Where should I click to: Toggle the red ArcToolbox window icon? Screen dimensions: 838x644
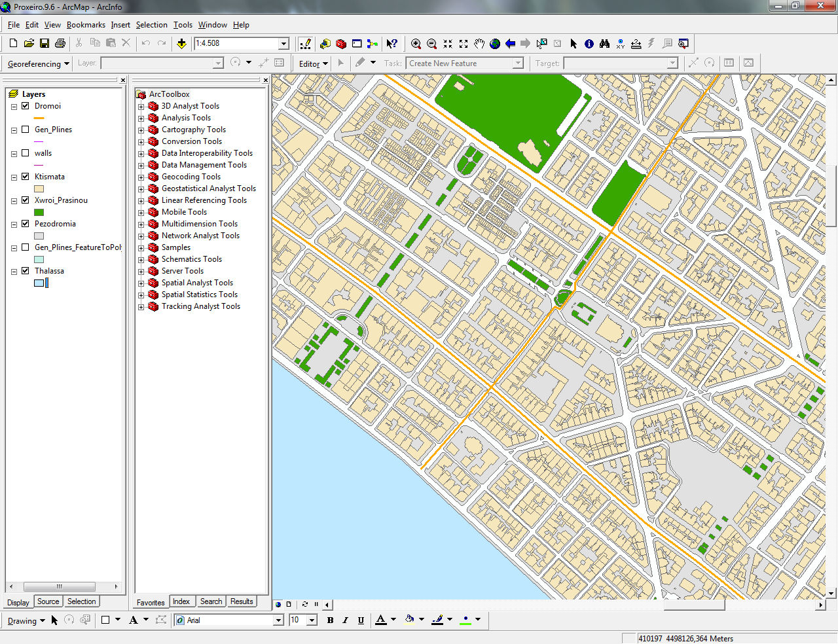coord(341,43)
